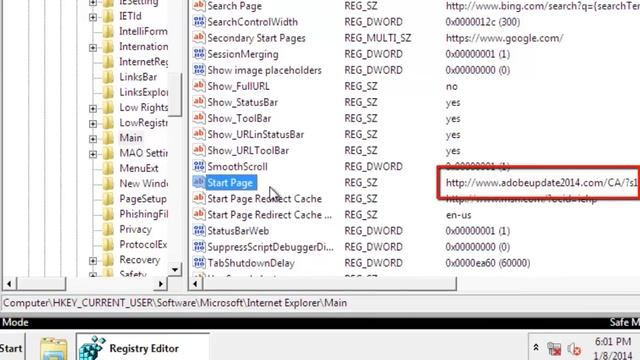Image resolution: width=640 pixels, height=360 pixels.
Task: Select the PhishingFilter key in tree
Action: tap(143, 214)
